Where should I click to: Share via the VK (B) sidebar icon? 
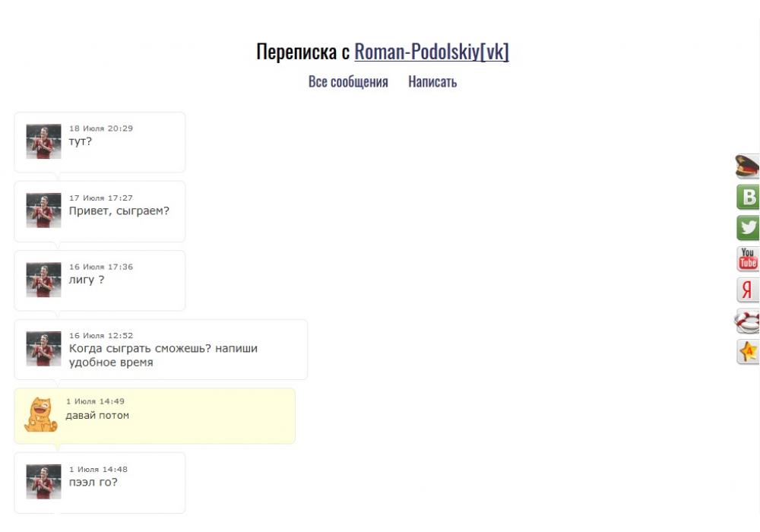click(x=748, y=197)
